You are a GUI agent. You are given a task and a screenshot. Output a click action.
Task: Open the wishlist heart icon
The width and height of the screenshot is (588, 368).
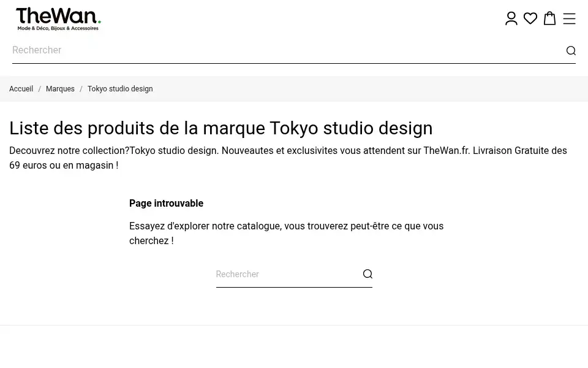[530, 18]
